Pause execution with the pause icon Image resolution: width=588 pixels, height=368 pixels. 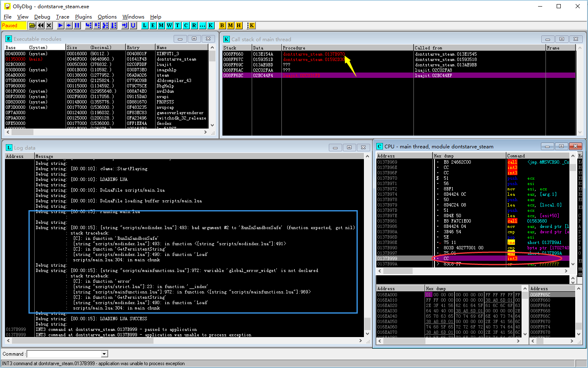[77, 26]
